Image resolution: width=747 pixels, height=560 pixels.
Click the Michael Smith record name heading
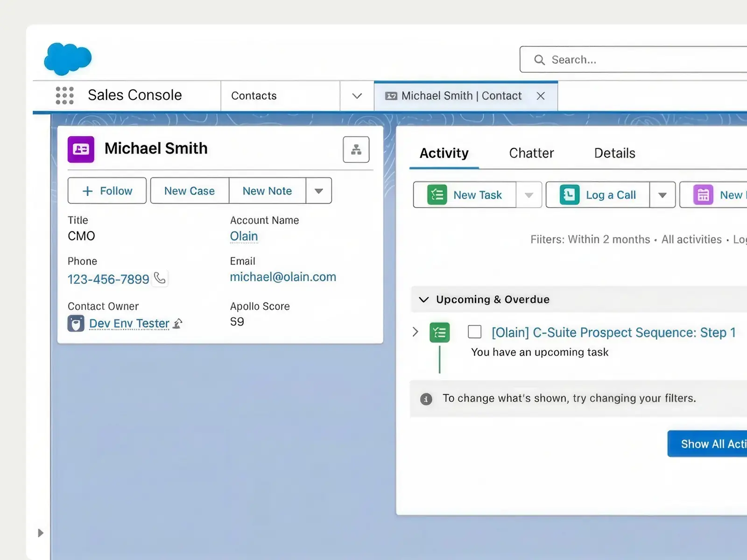(156, 148)
